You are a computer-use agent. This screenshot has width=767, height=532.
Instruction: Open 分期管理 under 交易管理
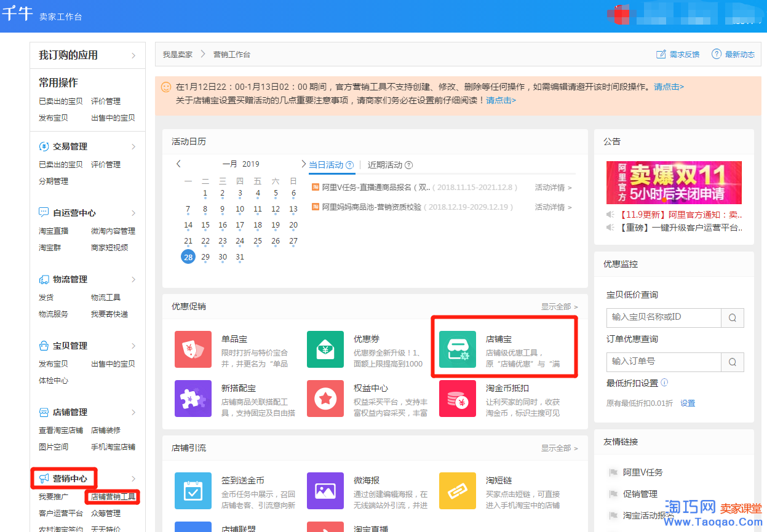(x=54, y=181)
